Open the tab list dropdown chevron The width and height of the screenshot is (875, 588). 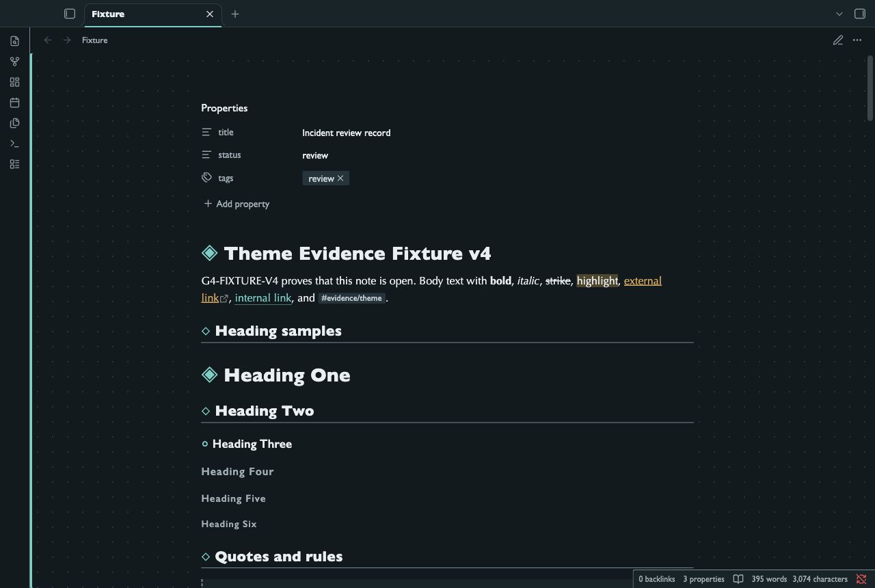839,14
